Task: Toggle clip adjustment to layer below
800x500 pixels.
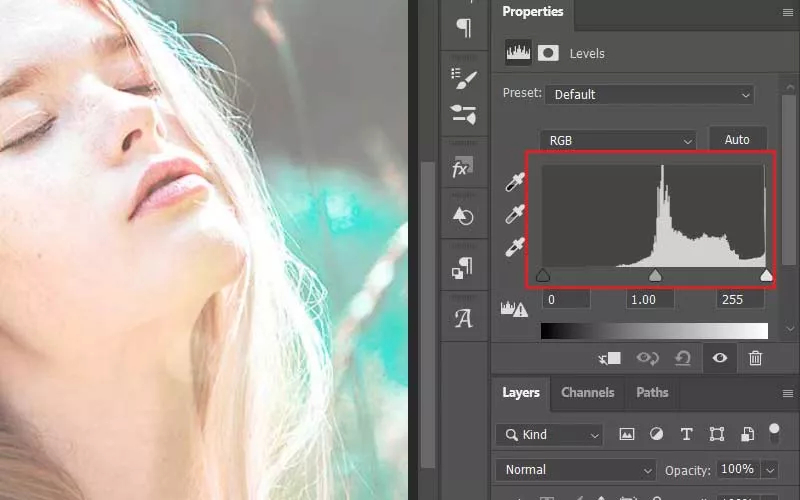Action: coord(610,358)
